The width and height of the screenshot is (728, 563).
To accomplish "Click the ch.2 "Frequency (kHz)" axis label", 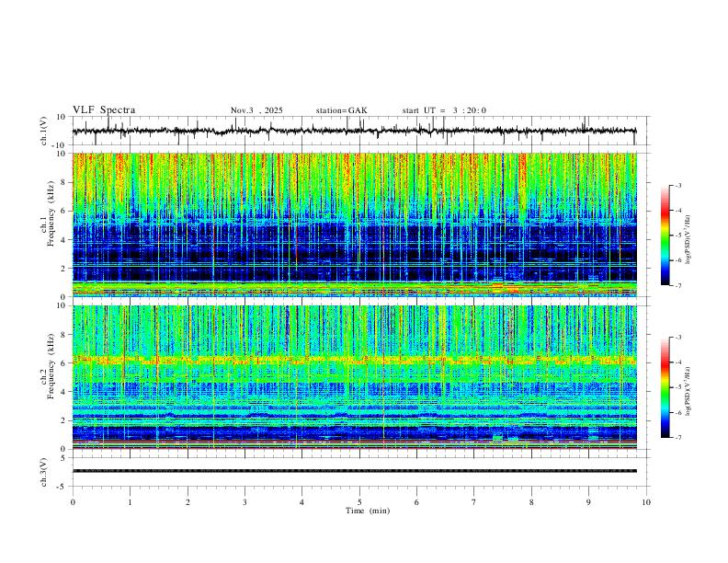I will [x=51, y=365].
